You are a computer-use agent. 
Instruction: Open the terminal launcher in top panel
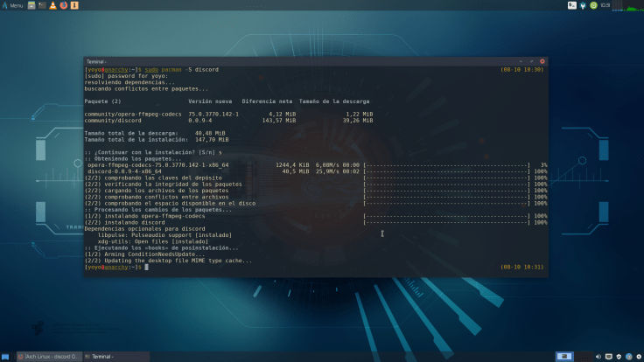tap(42, 5)
